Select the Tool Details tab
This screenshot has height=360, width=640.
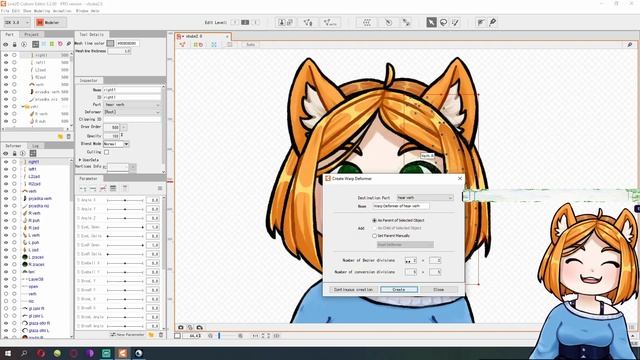click(91, 35)
